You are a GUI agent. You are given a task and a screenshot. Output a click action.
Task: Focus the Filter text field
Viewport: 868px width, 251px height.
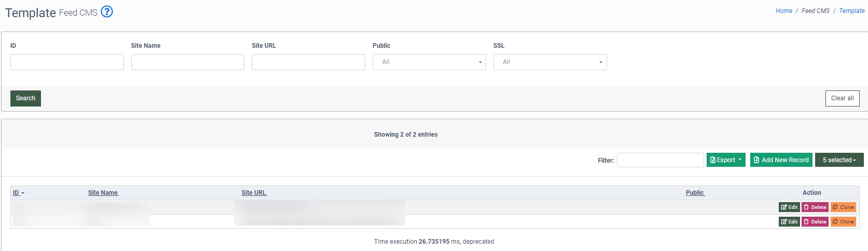tap(660, 160)
